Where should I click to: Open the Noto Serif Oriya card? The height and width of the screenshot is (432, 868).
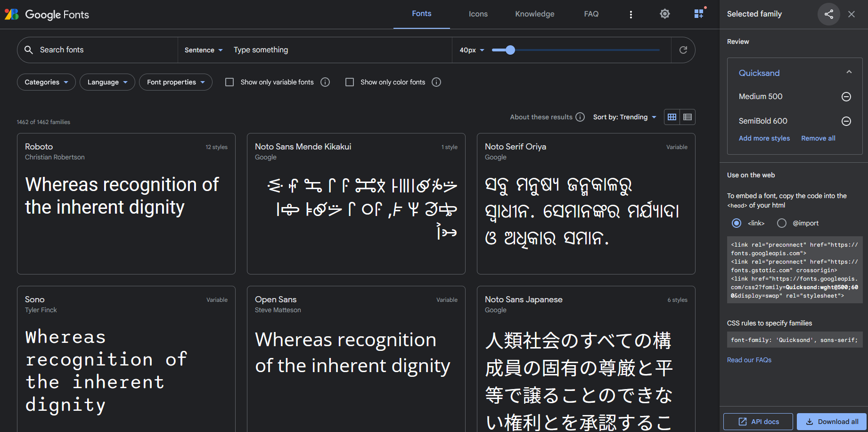586,204
